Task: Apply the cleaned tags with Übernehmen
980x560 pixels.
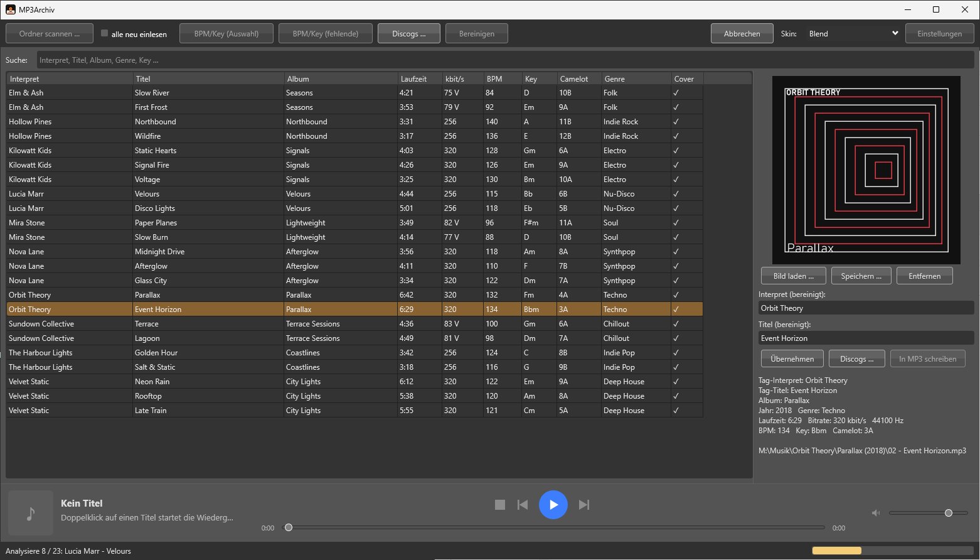Action: [792, 359]
